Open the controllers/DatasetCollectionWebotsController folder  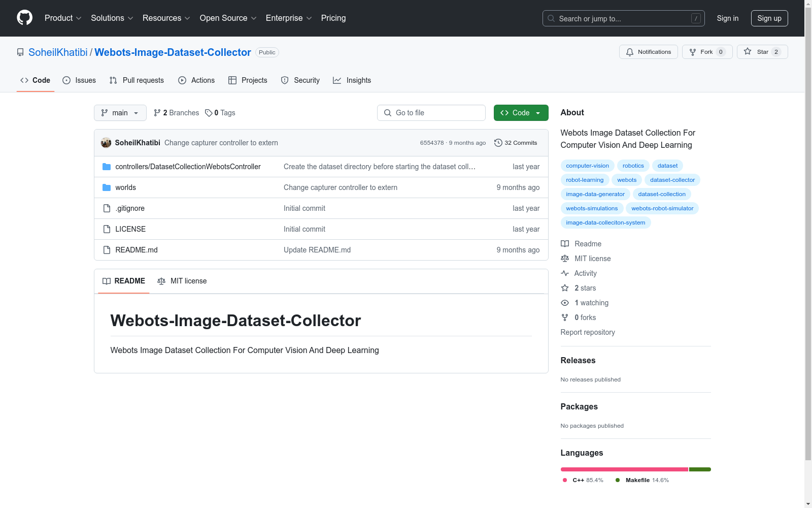188,167
